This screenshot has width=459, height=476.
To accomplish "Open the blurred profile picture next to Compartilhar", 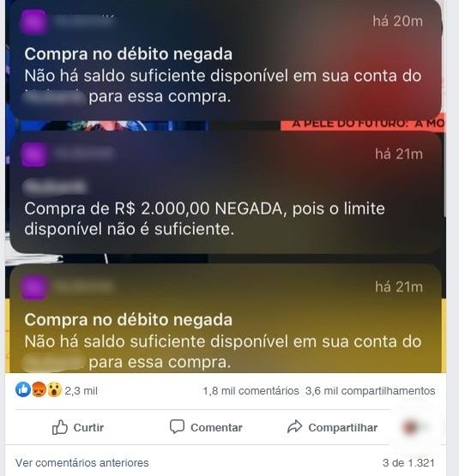I will pyautogui.click(x=410, y=427).
